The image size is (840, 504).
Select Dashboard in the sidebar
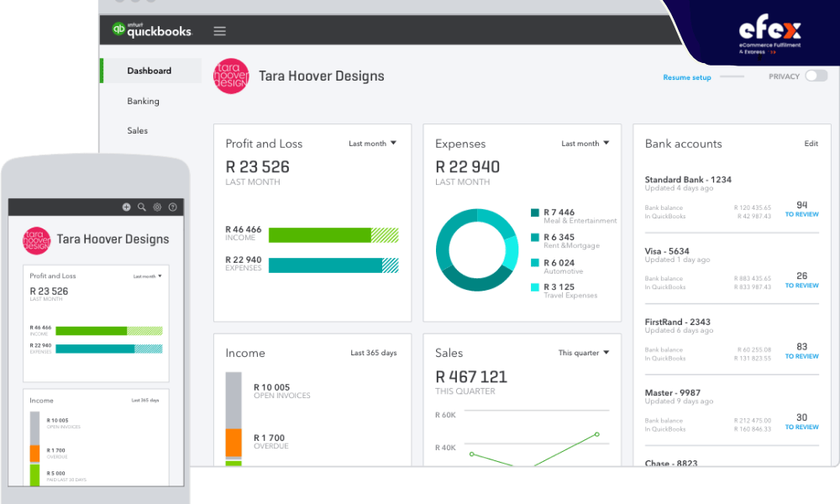(x=149, y=71)
